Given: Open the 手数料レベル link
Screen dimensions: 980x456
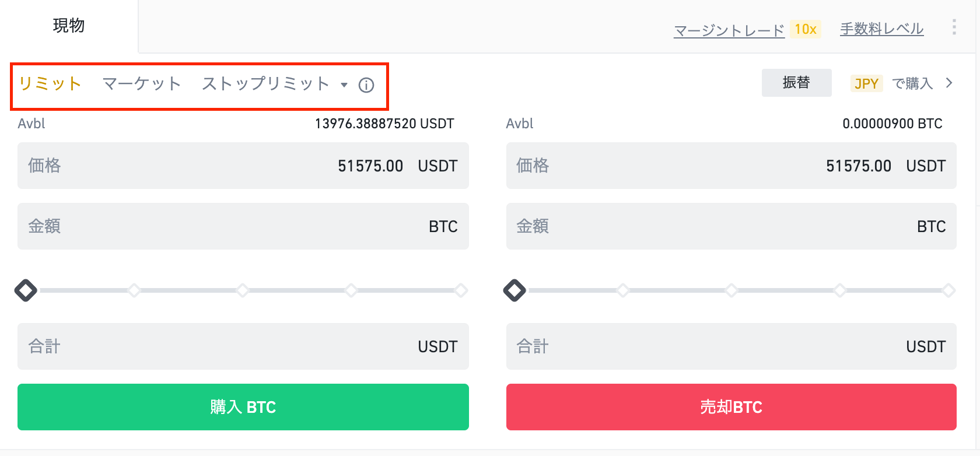Looking at the screenshot, I should pyautogui.click(x=882, y=29).
